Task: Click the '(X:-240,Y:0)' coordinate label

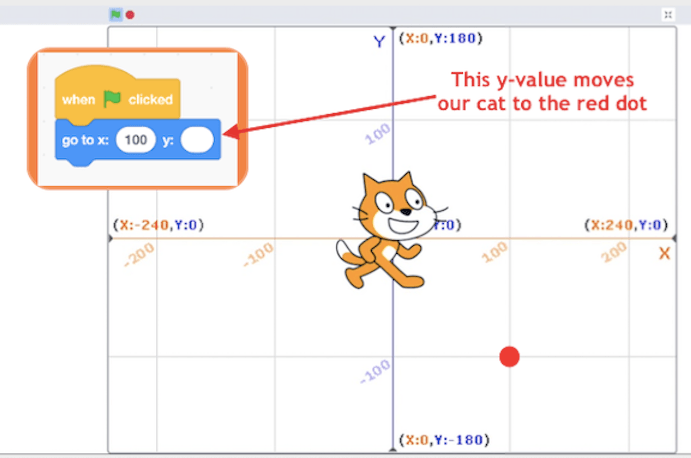Action: [159, 225]
